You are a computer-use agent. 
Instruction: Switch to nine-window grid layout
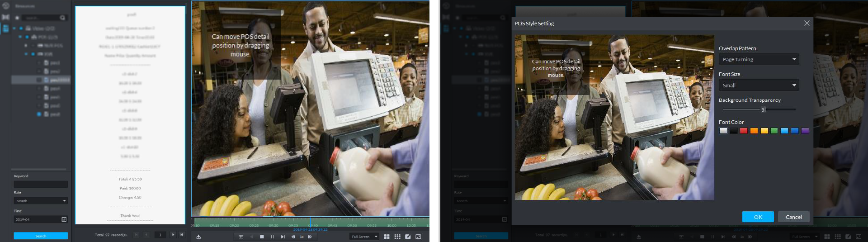click(x=397, y=237)
